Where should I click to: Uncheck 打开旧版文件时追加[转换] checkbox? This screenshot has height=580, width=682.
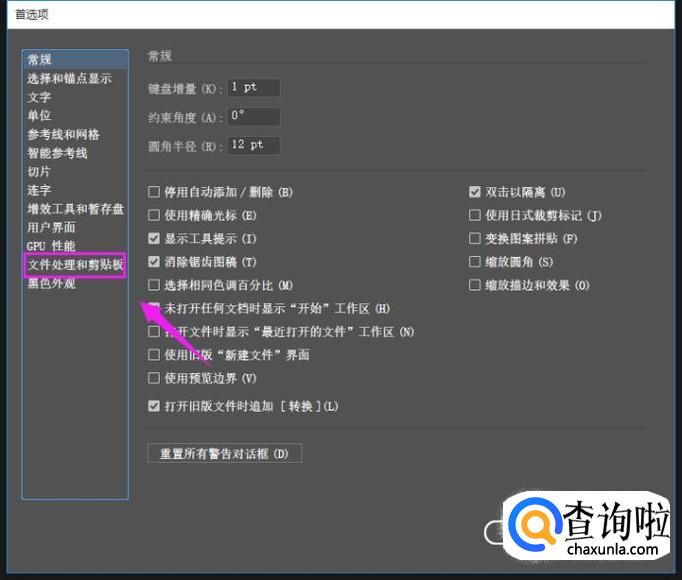point(154,406)
